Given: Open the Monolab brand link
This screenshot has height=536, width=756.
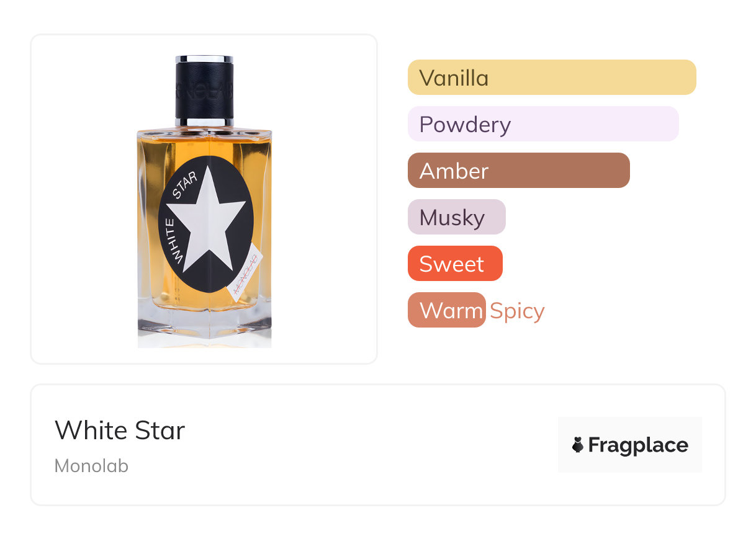Looking at the screenshot, I should (x=91, y=466).
